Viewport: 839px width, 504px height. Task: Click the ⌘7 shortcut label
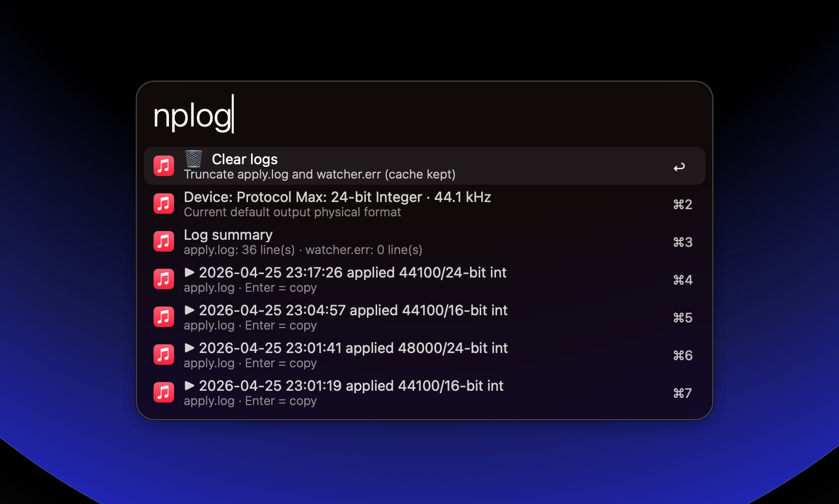(x=683, y=393)
